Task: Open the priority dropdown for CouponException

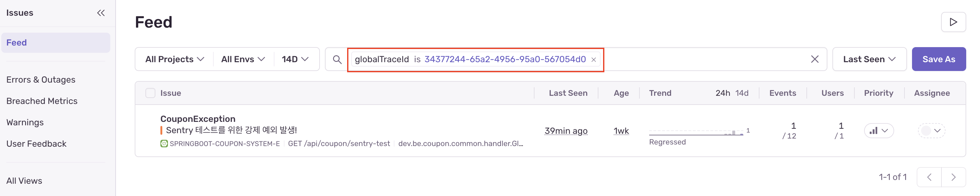Action: pyautogui.click(x=878, y=131)
